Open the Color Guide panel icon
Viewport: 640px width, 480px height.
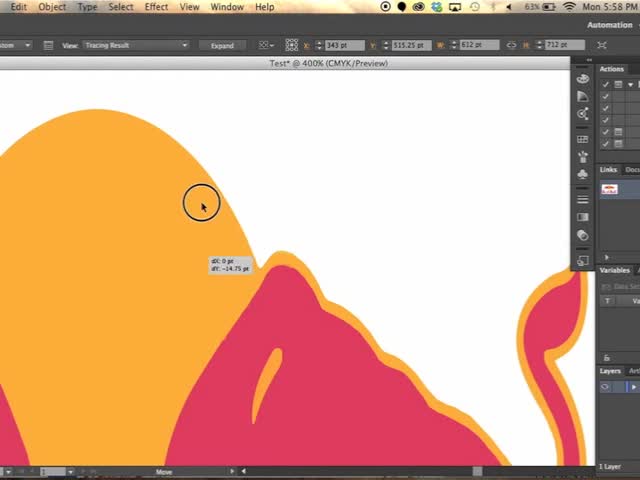tap(583, 96)
